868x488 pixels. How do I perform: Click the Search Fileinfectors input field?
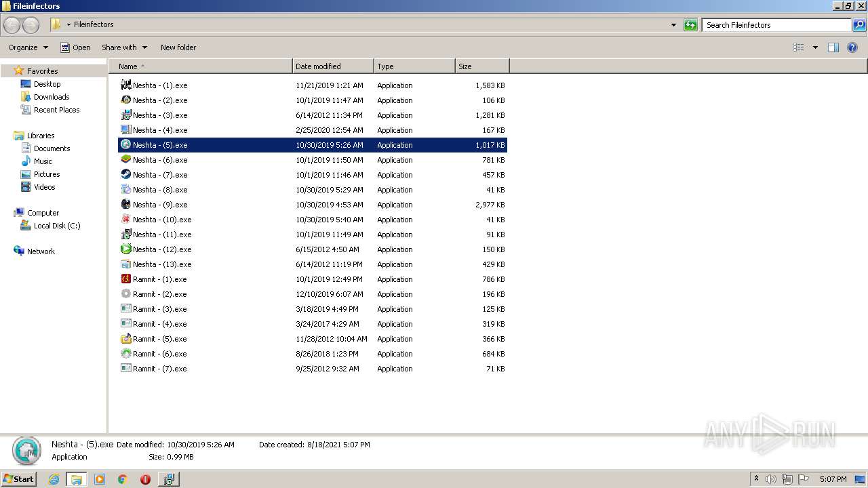click(777, 25)
